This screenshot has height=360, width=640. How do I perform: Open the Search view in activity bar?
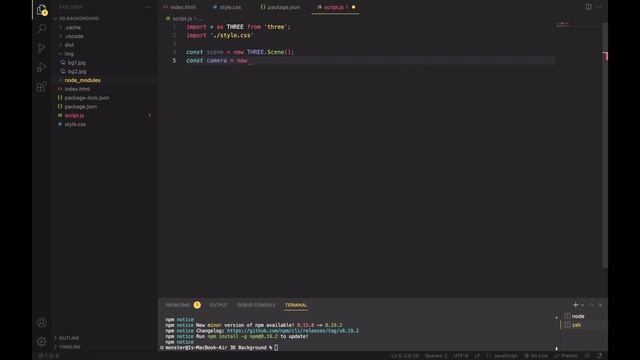42,29
